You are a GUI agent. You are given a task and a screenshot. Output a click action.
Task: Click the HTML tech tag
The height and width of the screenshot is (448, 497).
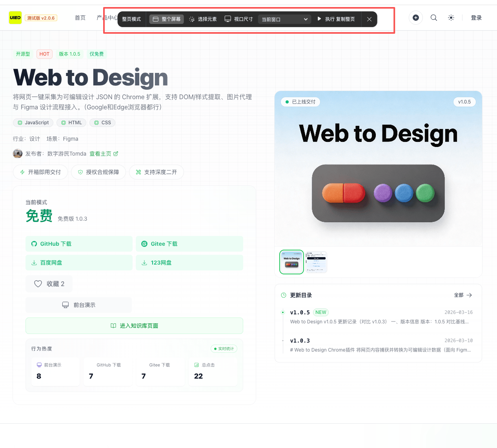point(71,123)
